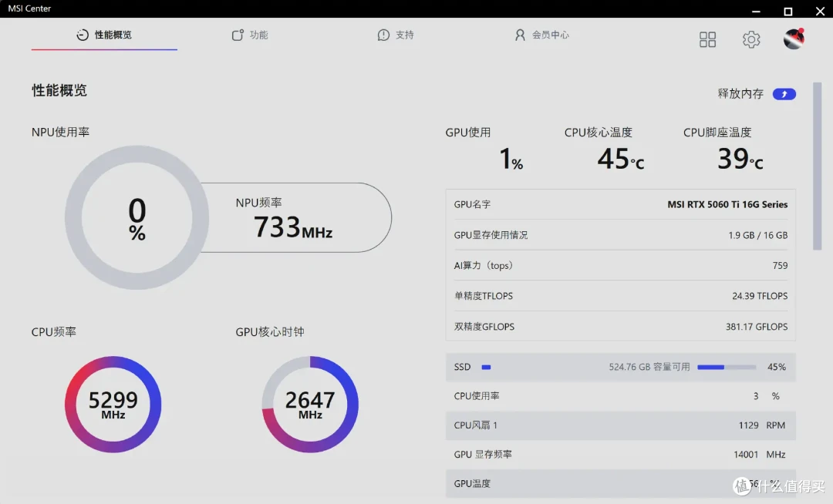Open the 性能概览 tab
The width and height of the screenshot is (833, 504).
pyautogui.click(x=104, y=35)
